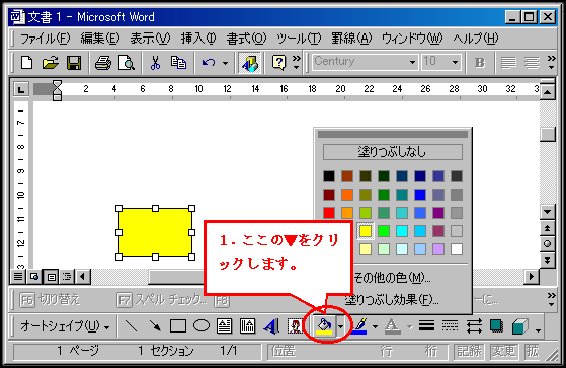The height and width of the screenshot is (368, 566).
Task: Open the 書式 (Format) menu
Action: click(x=246, y=38)
